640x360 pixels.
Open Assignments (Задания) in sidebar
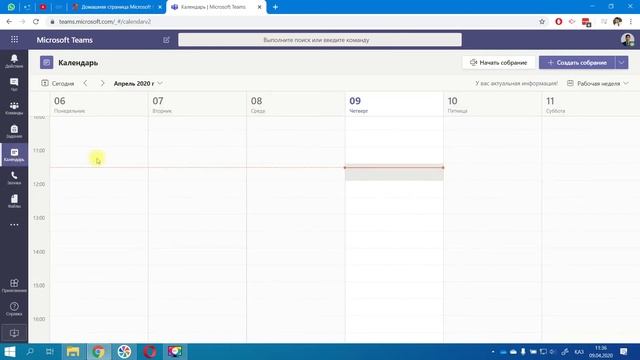coord(14,131)
